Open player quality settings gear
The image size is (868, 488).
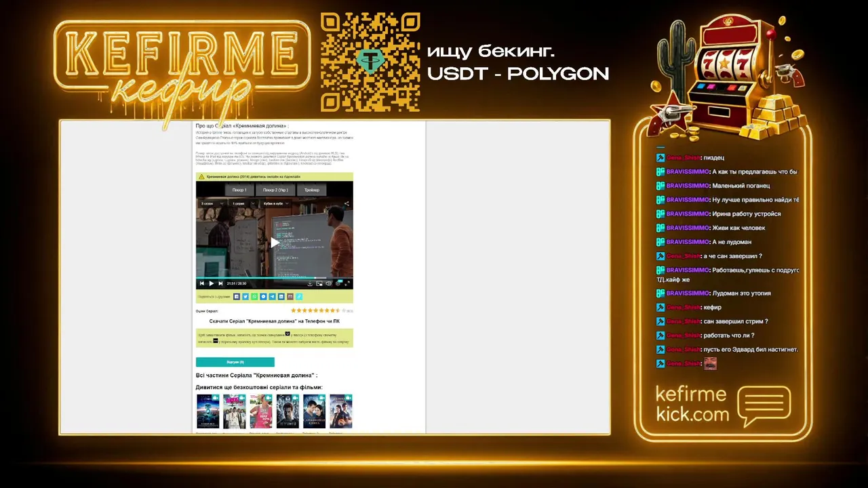pyautogui.click(x=338, y=283)
